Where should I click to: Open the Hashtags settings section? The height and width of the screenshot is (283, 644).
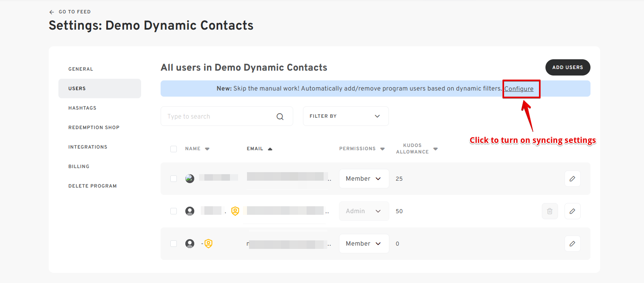[x=82, y=108]
